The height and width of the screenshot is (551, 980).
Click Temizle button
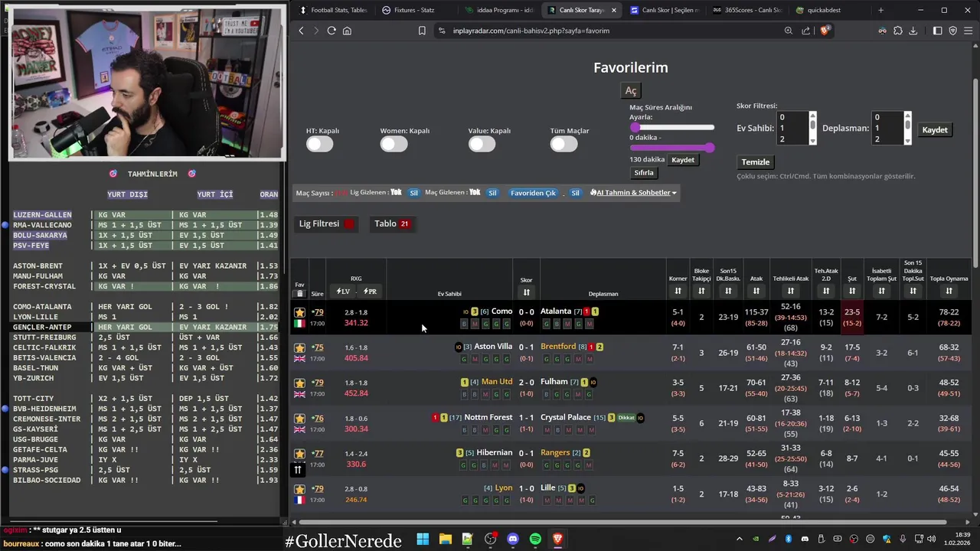756,162
